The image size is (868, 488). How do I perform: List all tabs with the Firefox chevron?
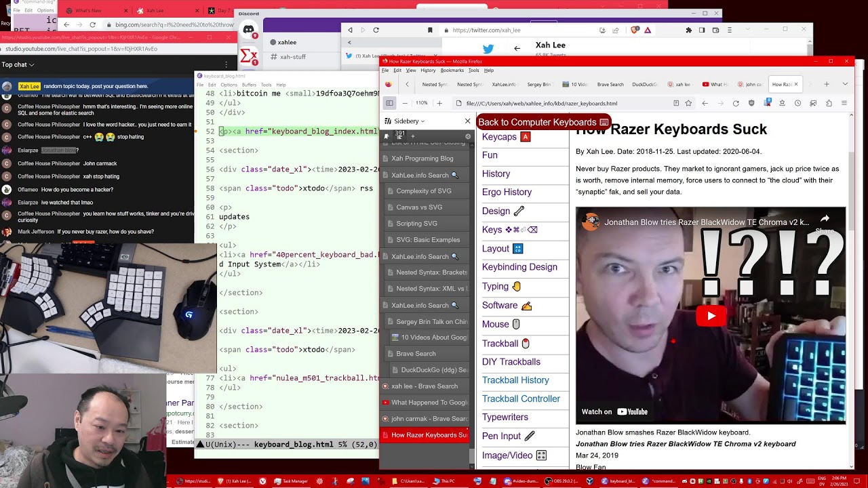click(845, 84)
